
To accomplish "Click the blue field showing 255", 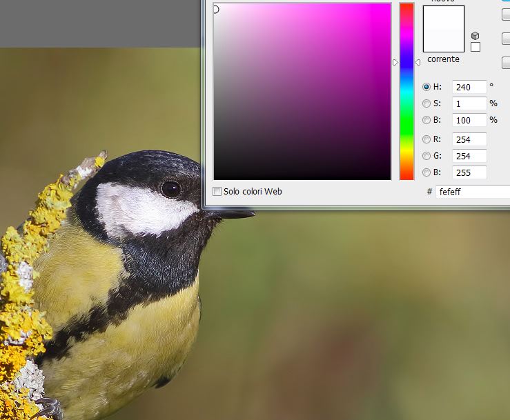I will [x=469, y=172].
